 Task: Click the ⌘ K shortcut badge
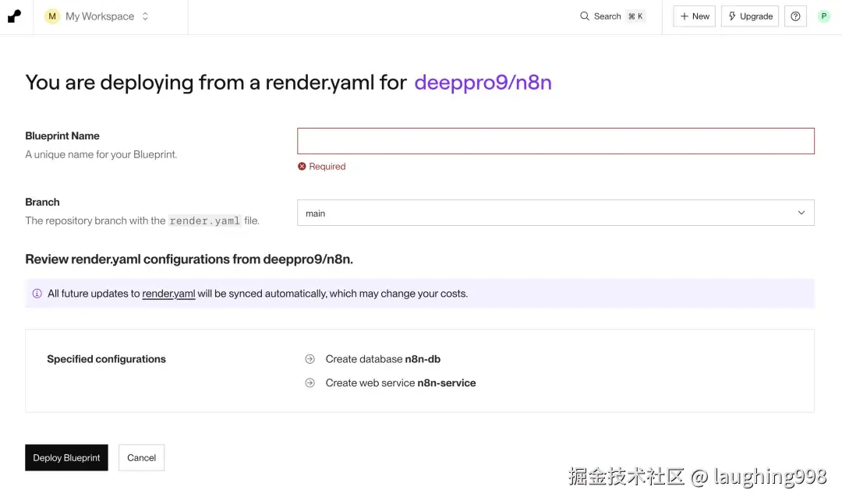coord(635,16)
